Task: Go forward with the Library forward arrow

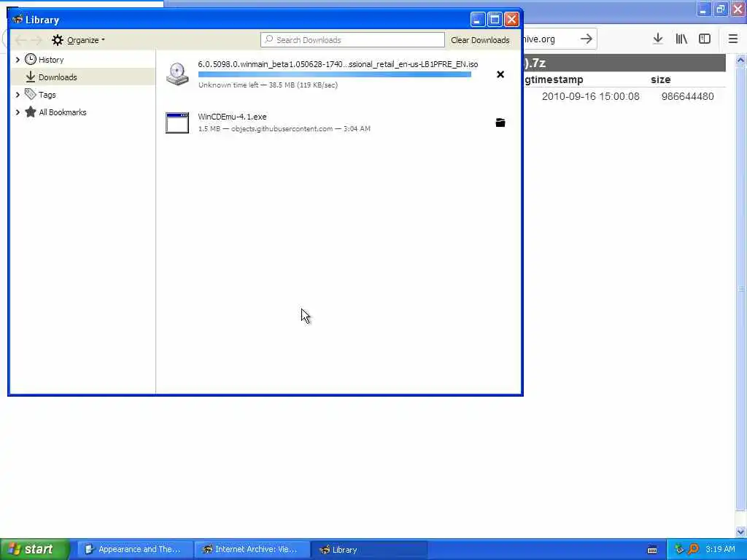Action: point(36,40)
